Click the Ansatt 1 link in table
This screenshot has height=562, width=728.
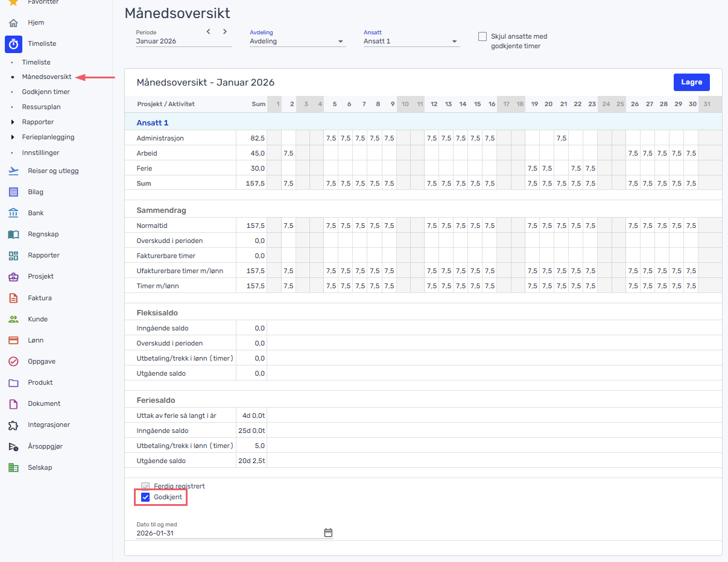click(x=153, y=122)
